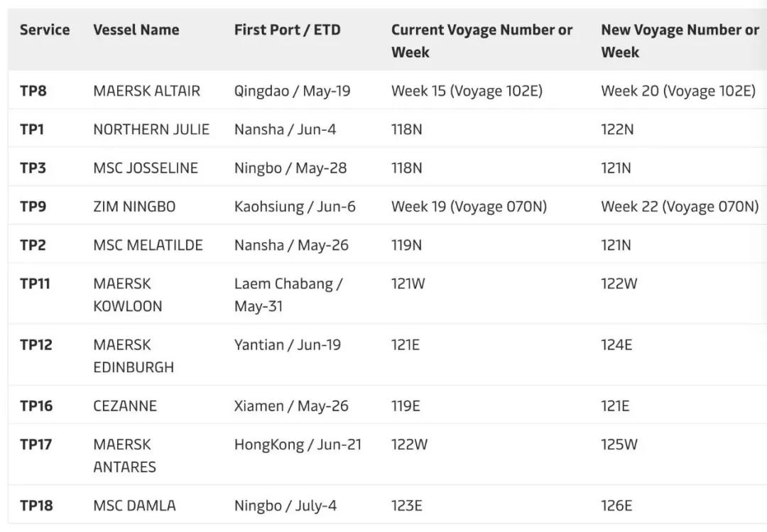The image size is (767, 532).
Task: Click Current Voyage Number or Week header
Action: (x=482, y=40)
